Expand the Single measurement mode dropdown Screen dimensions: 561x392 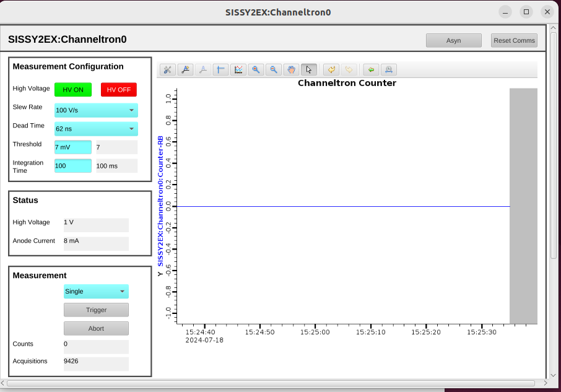click(x=96, y=292)
